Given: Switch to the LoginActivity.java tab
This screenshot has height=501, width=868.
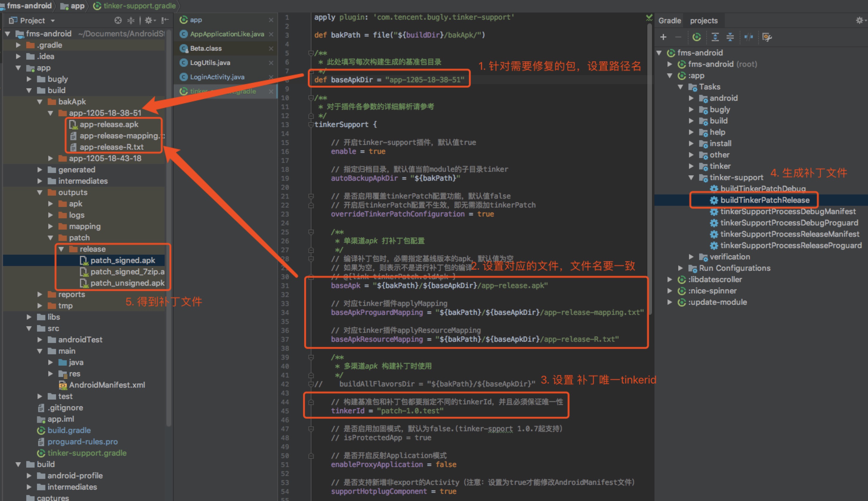Looking at the screenshot, I should 217,77.
